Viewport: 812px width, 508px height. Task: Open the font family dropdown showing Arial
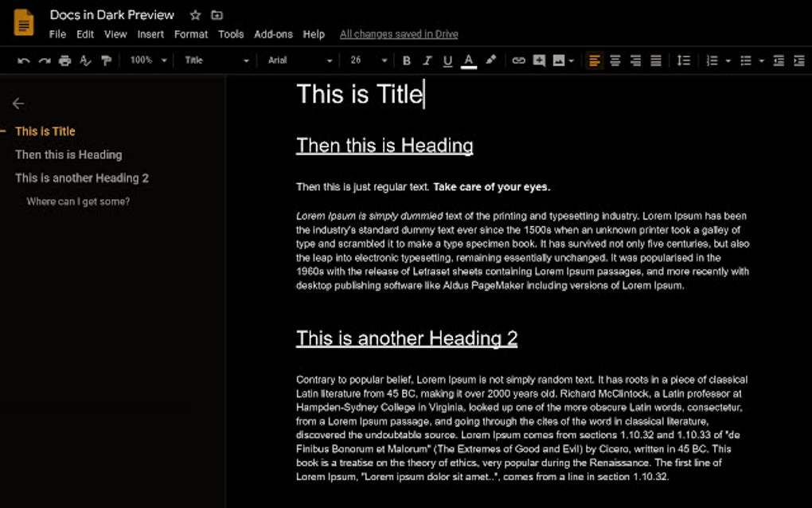coord(299,60)
